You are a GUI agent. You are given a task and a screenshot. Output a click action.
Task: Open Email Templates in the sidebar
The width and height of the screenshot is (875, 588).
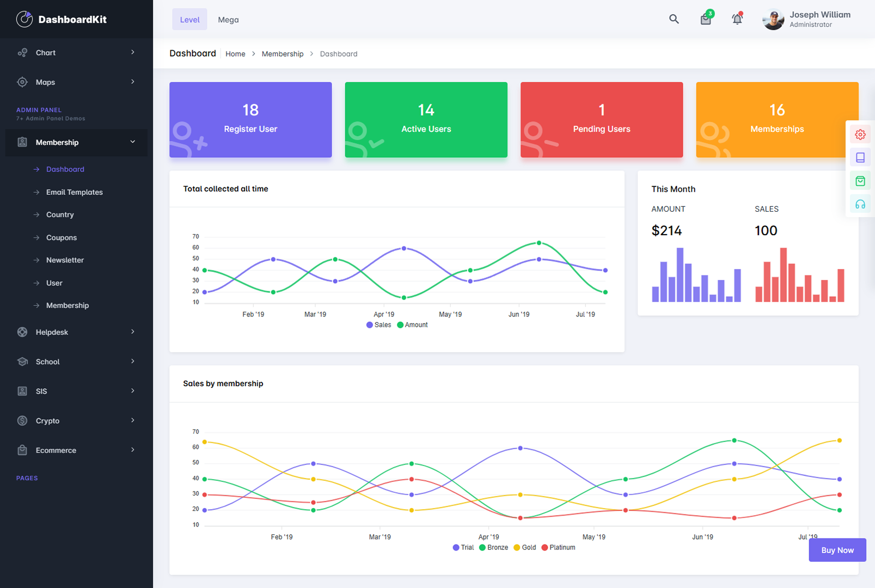click(x=75, y=192)
